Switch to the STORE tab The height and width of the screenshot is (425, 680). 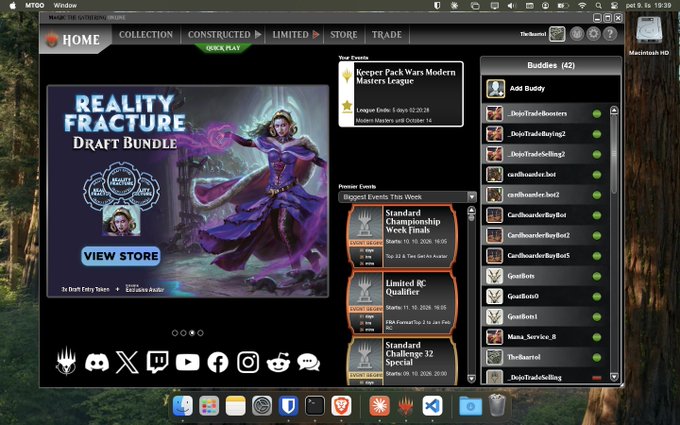pos(343,34)
